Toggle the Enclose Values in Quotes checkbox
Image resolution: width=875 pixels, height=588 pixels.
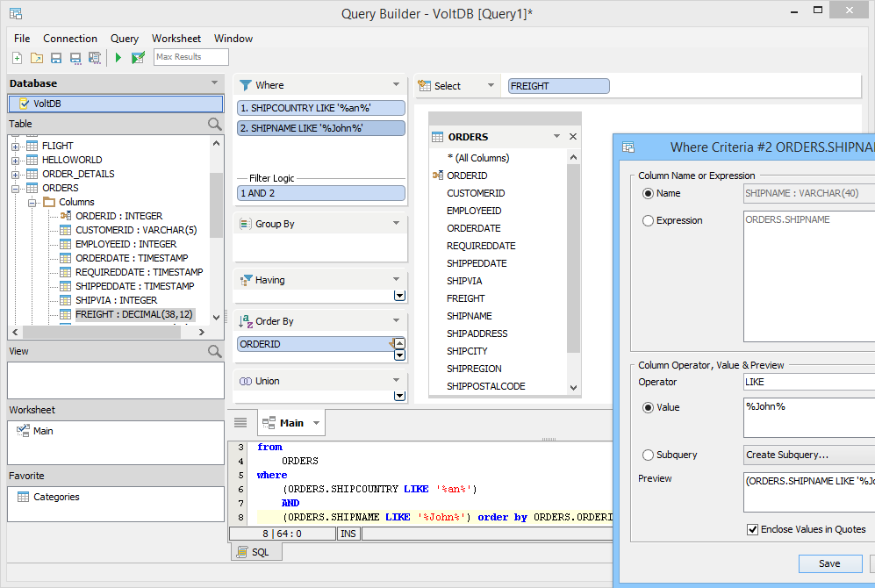pyautogui.click(x=753, y=529)
